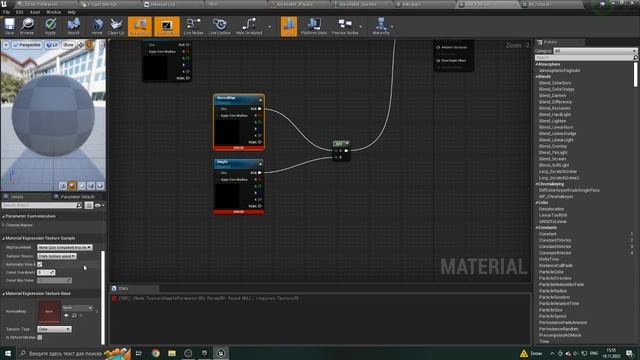
Task: Click the B input pin on the Add node
Action: [336, 157]
